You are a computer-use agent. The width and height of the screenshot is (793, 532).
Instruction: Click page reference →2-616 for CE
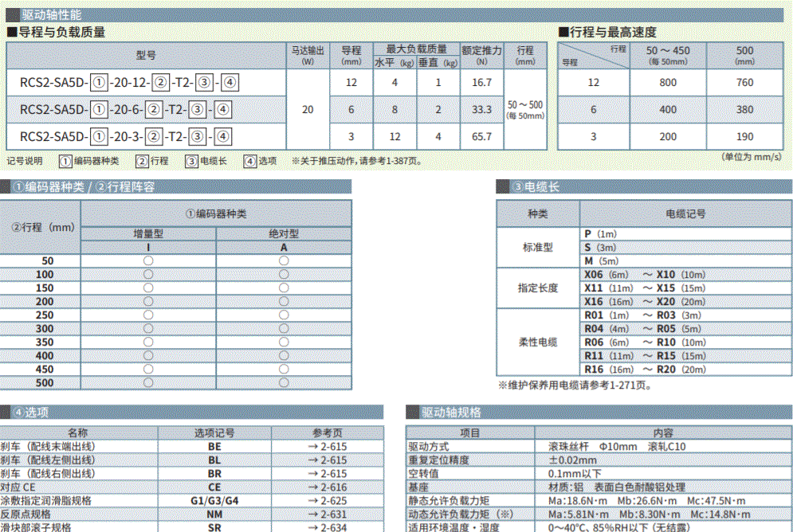tap(328, 487)
